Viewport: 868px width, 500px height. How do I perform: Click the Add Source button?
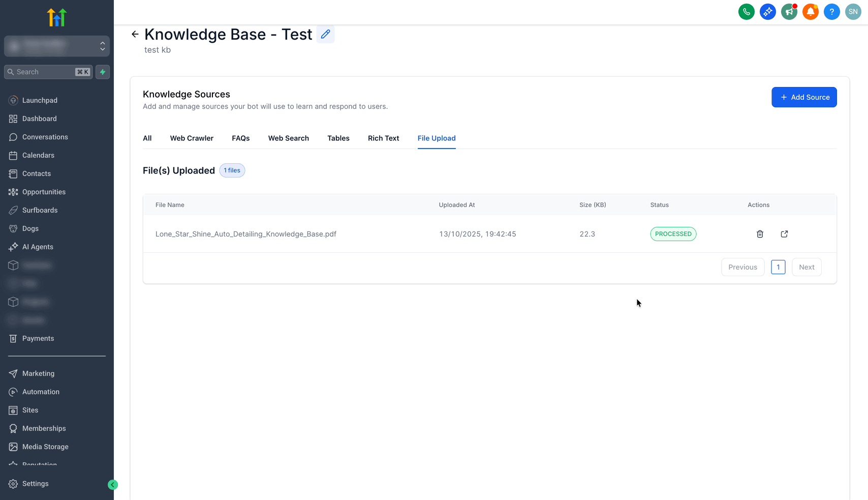click(x=803, y=97)
